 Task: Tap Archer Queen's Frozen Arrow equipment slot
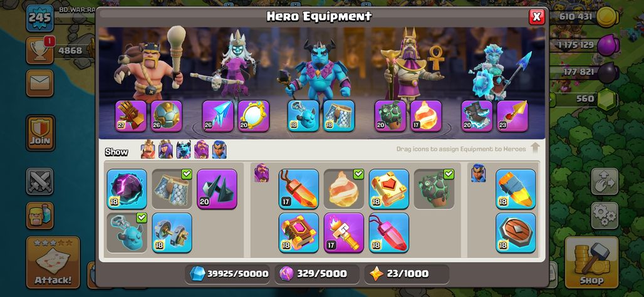click(217, 116)
